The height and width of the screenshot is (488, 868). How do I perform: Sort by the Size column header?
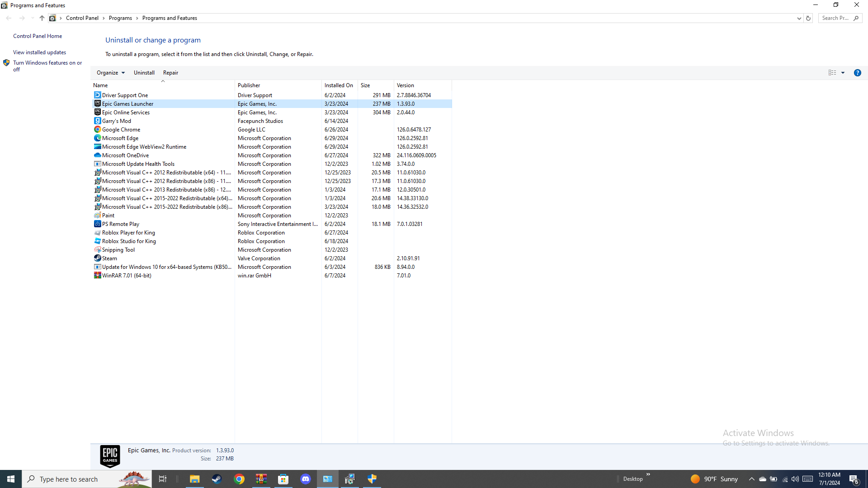(376, 85)
